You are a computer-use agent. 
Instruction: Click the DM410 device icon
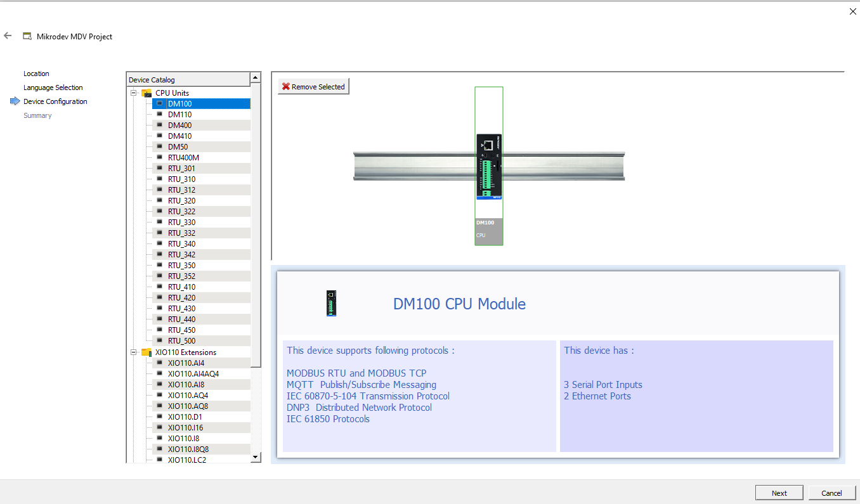click(x=160, y=136)
